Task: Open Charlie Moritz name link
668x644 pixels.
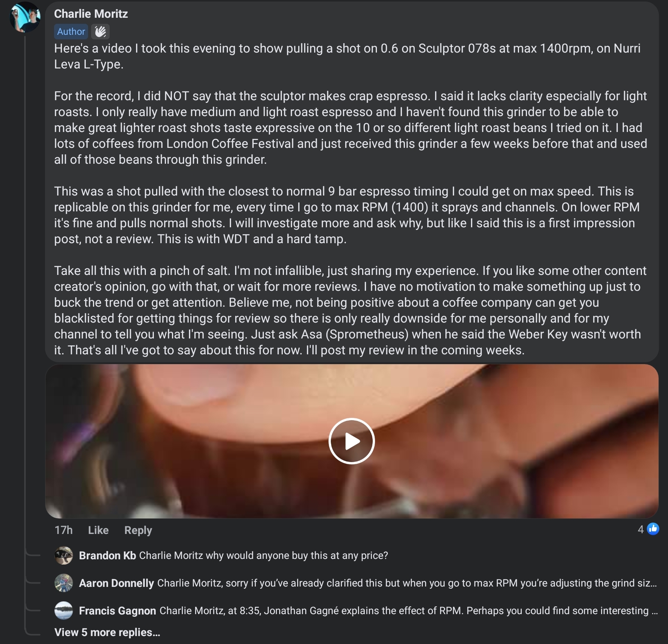Action: 91,14
